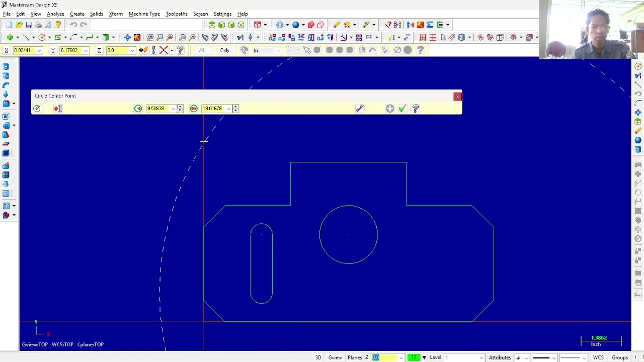Activate Zoom Target tool

click(160, 37)
